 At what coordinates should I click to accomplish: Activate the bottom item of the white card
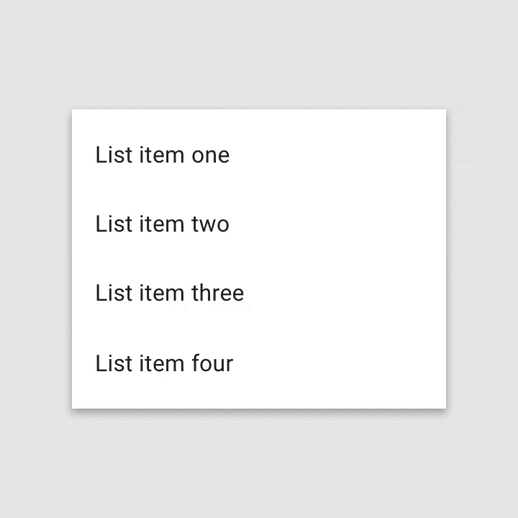259,363
